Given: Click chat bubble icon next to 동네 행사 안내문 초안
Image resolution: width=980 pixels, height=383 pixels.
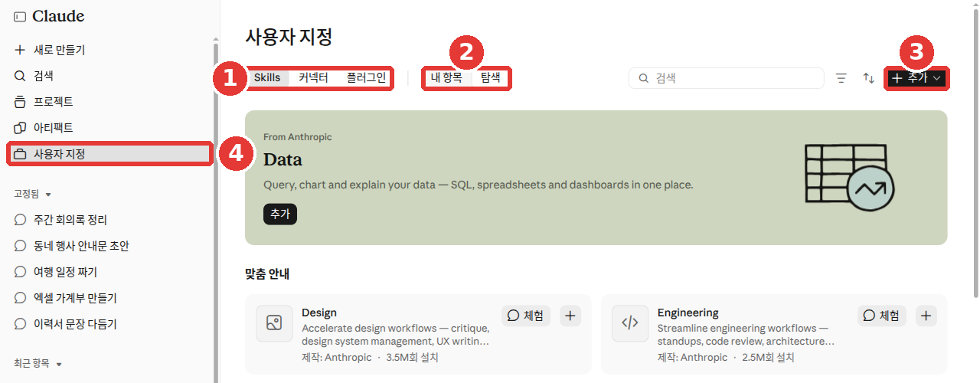Looking at the screenshot, I should tap(20, 246).
